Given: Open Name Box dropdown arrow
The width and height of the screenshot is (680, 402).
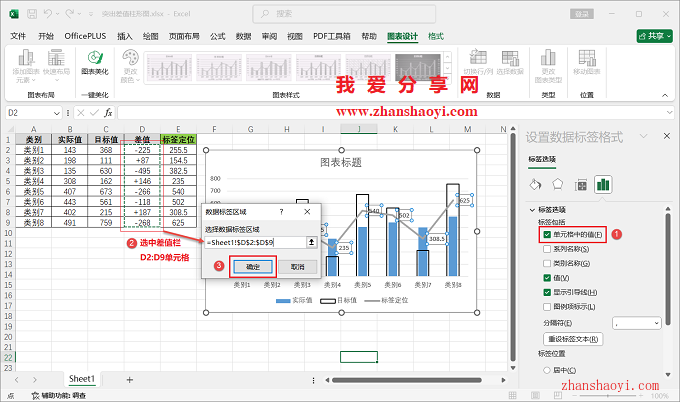Looking at the screenshot, I should tap(56, 113).
